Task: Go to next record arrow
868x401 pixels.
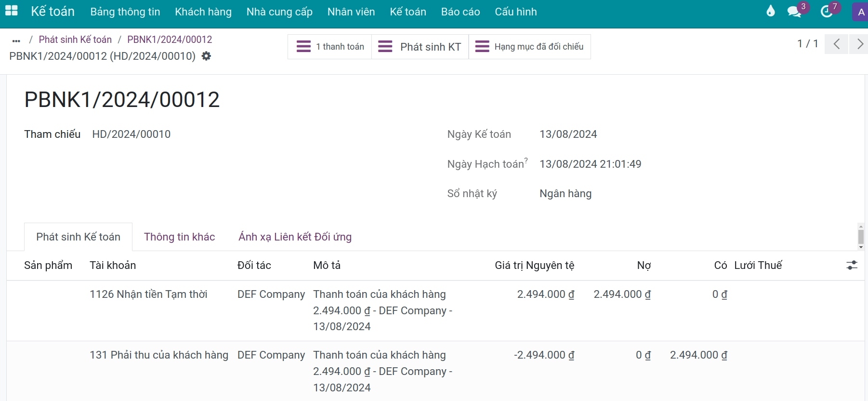Action: coord(859,44)
